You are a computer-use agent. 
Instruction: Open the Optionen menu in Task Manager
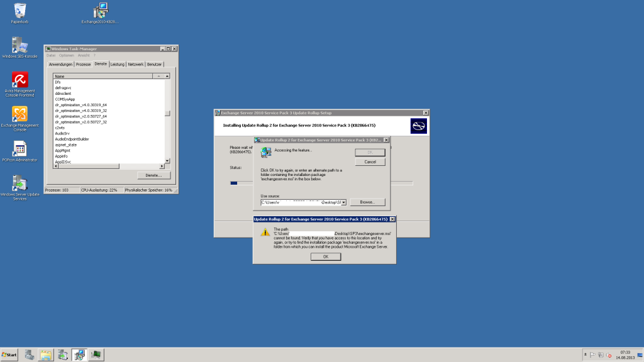coord(66,55)
